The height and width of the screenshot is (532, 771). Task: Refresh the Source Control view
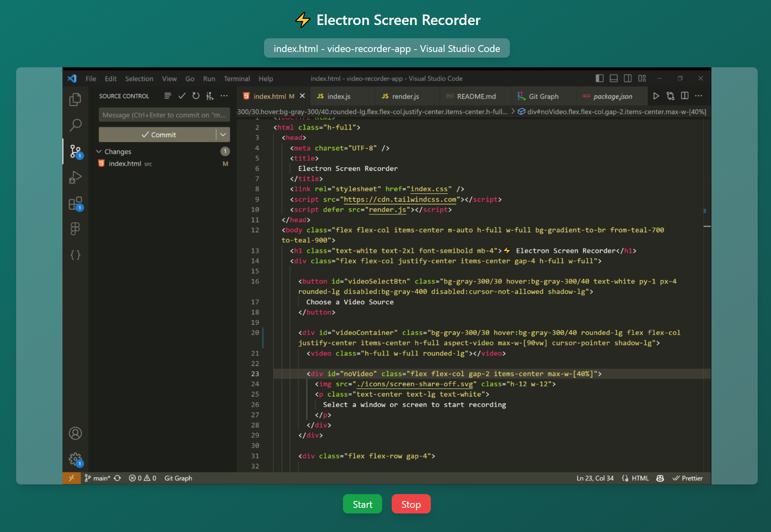tap(196, 96)
